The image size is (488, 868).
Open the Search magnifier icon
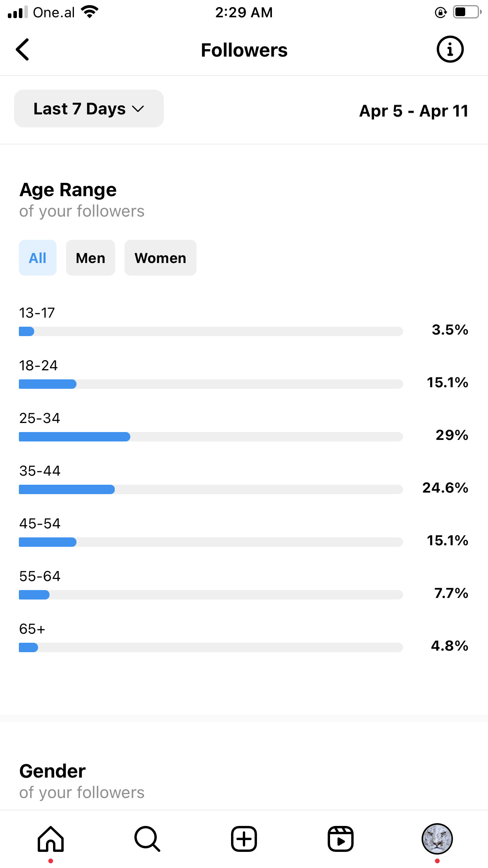tap(147, 839)
